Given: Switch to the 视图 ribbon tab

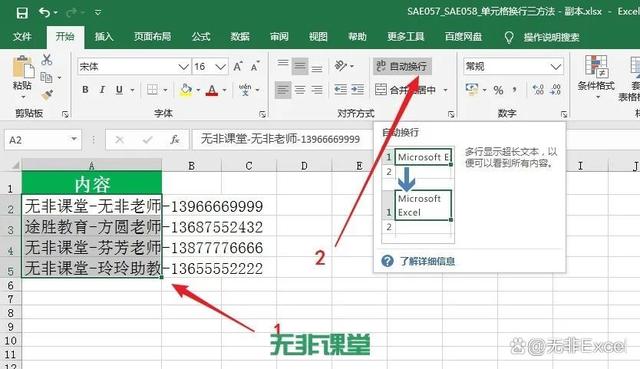Looking at the screenshot, I should [318, 37].
